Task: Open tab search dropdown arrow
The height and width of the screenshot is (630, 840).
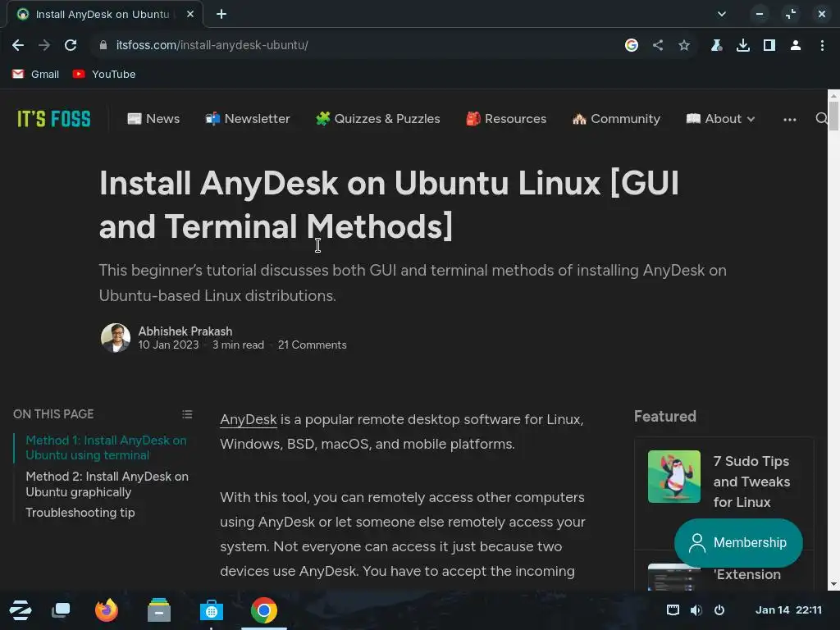Action: click(722, 15)
